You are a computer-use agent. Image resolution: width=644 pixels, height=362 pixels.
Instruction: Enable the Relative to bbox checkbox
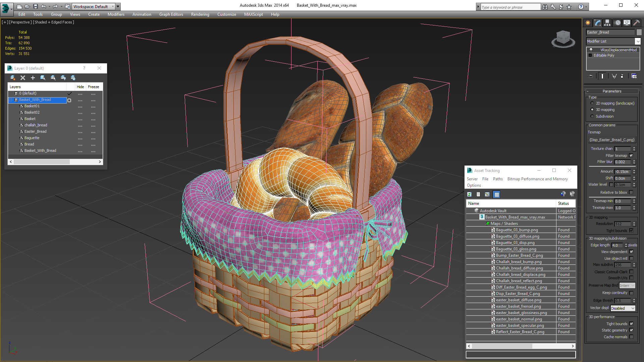coord(631,192)
